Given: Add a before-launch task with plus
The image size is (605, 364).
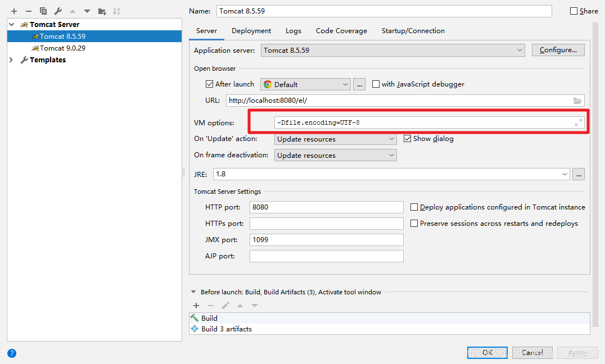Looking at the screenshot, I should click(x=196, y=306).
